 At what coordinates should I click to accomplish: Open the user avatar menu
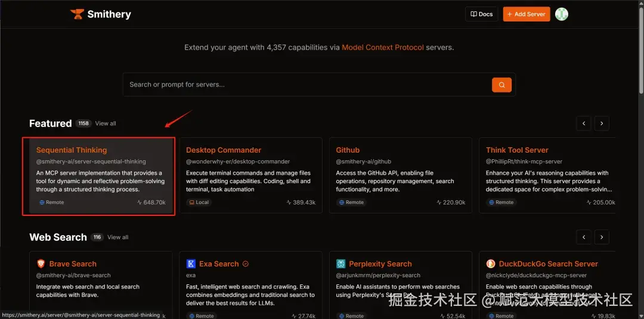pos(562,14)
